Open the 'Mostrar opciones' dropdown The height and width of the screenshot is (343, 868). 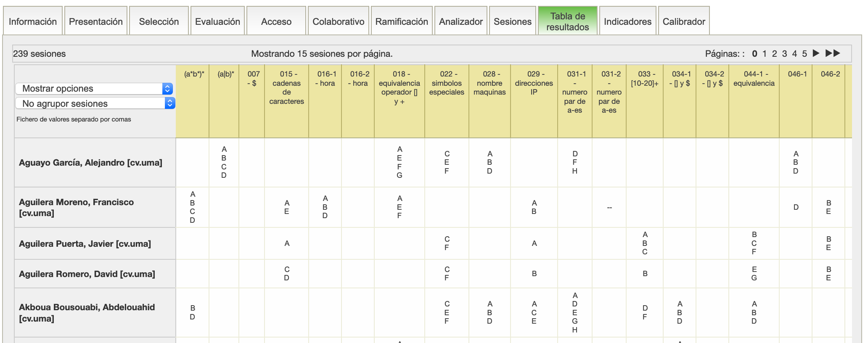[x=94, y=89]
